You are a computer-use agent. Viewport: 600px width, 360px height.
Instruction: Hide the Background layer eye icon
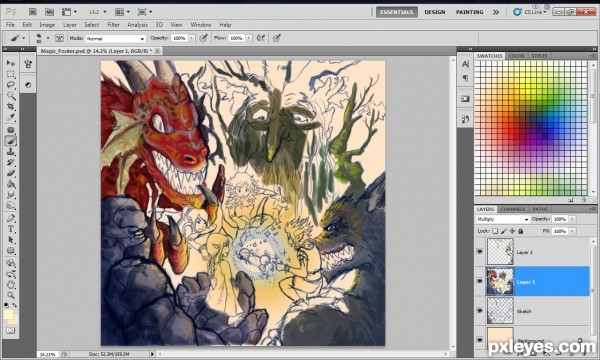480,339
